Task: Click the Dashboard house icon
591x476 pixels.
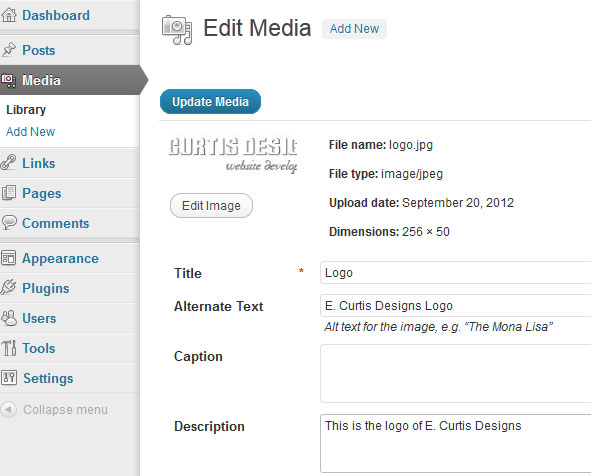Action: point(9,15)
